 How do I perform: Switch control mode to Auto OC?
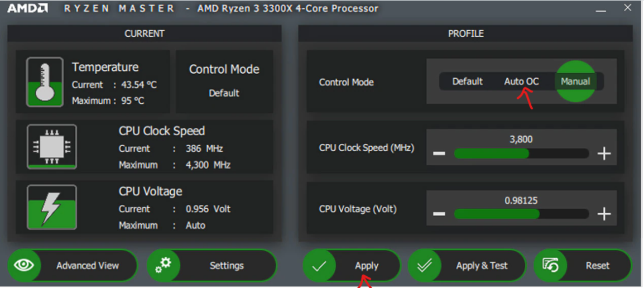pos(521,81)
